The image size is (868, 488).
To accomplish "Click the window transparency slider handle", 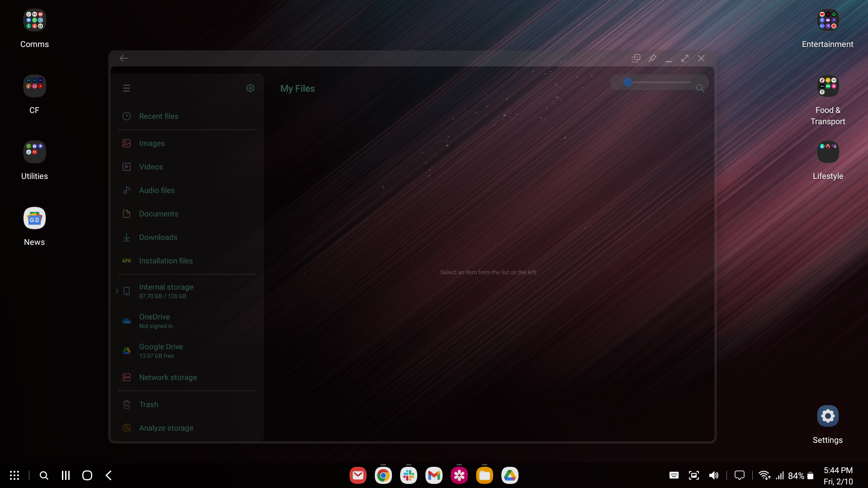I will (627, 82).
